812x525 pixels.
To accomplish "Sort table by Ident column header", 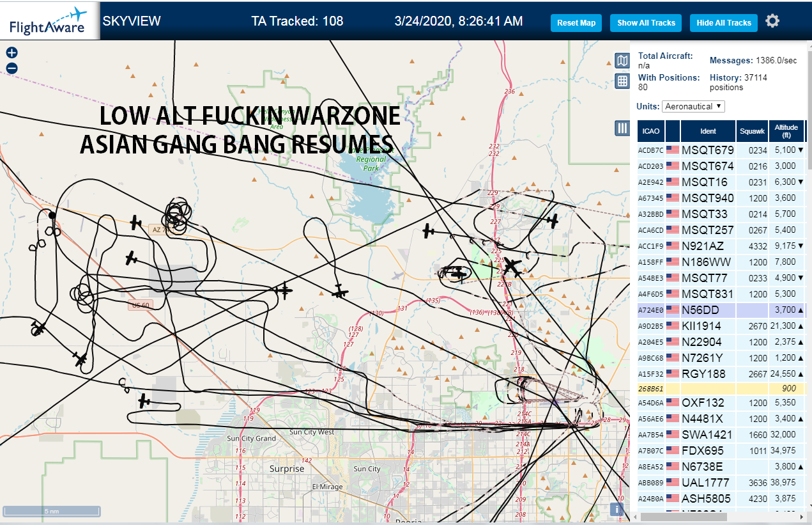I will click(708, 131).
